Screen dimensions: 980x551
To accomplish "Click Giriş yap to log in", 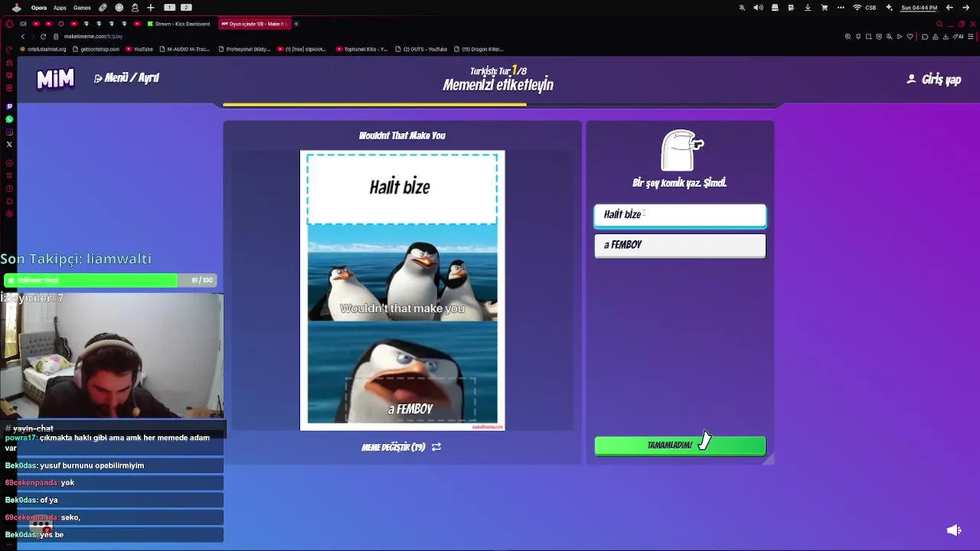I will (x=934, y=80).
